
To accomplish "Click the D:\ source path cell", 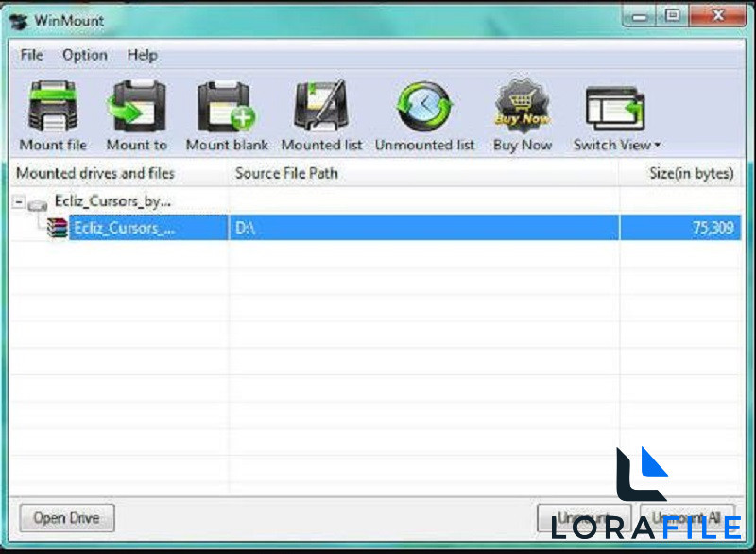I will (424, 228).
